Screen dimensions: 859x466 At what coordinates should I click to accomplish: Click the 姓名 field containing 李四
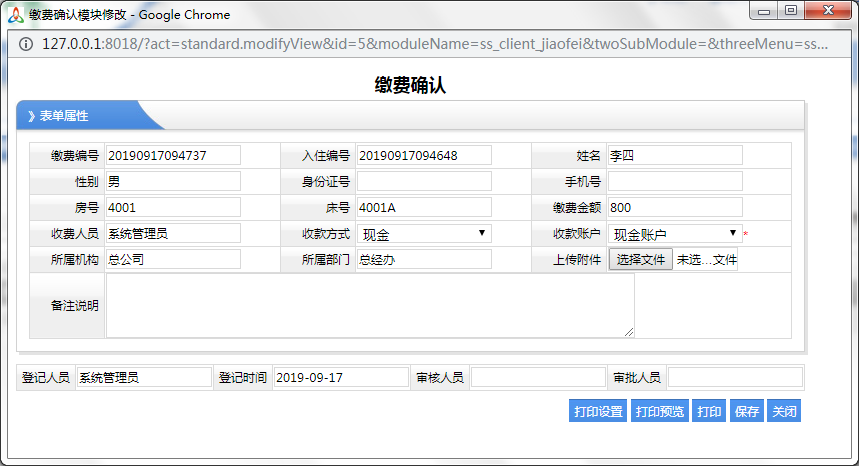click(675, 155)
